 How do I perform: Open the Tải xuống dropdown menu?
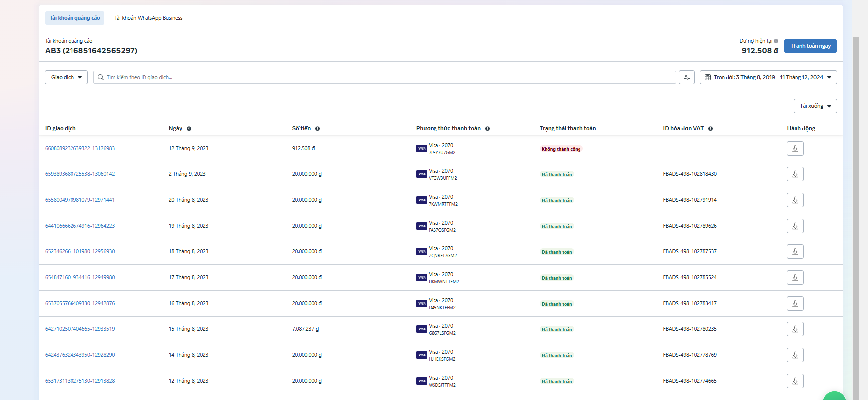point(815,106)
